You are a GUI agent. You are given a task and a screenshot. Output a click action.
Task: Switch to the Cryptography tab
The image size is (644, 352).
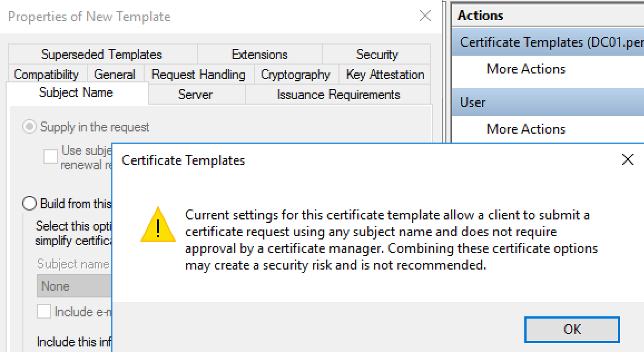click(296, 75)
